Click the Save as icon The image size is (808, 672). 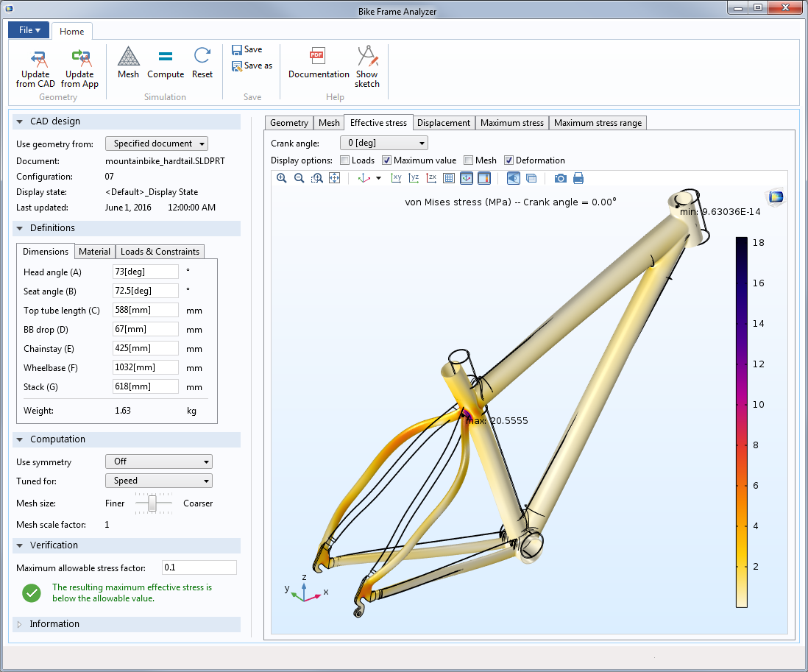tap(236, 66)
